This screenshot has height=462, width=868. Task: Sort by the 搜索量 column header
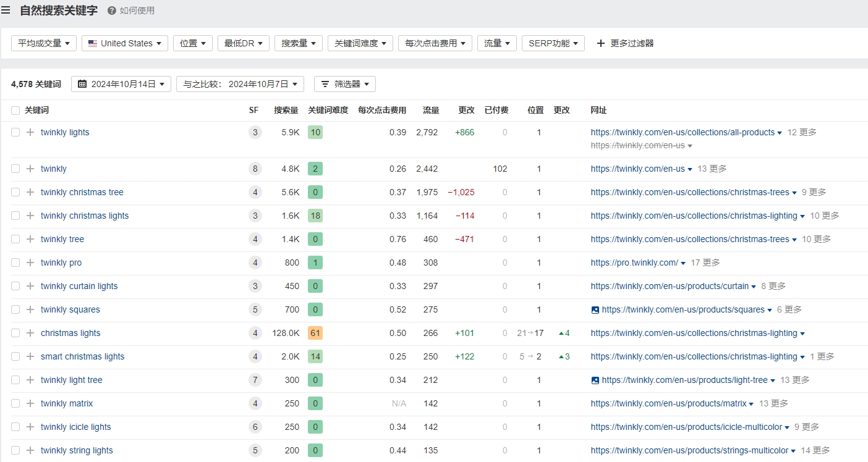[x=286, y=110]
